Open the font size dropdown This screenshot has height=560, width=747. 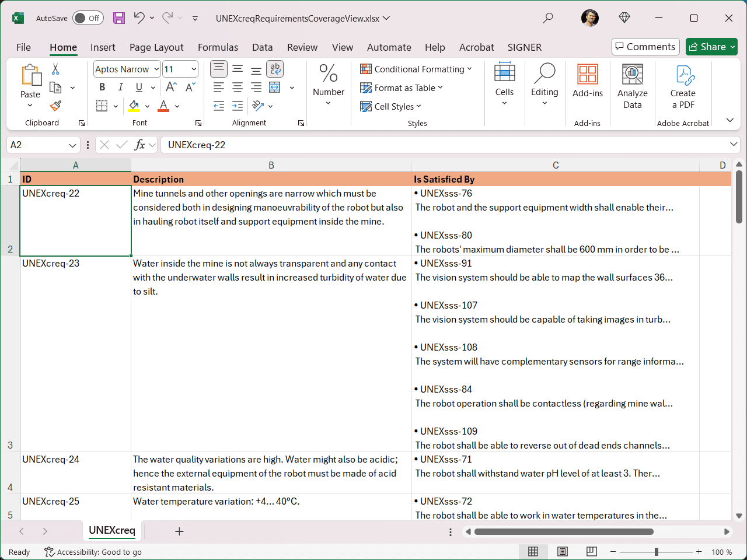point(194,69)
